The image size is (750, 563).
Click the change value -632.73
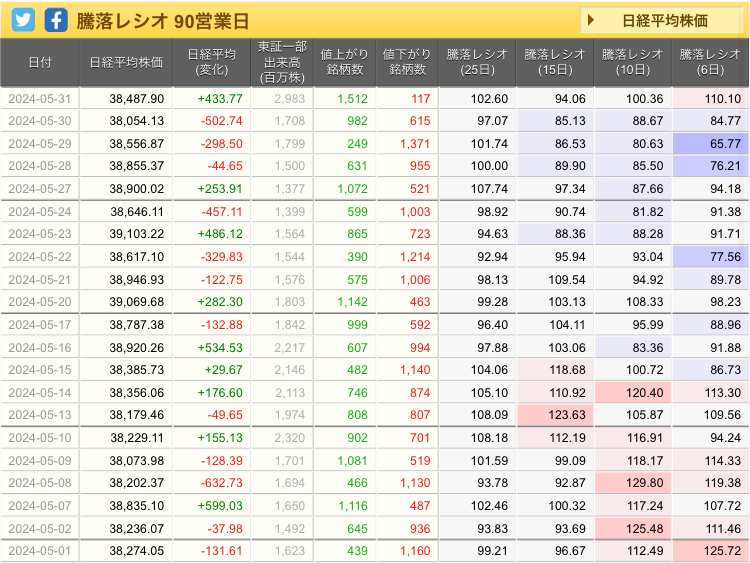tap(221, 483)
